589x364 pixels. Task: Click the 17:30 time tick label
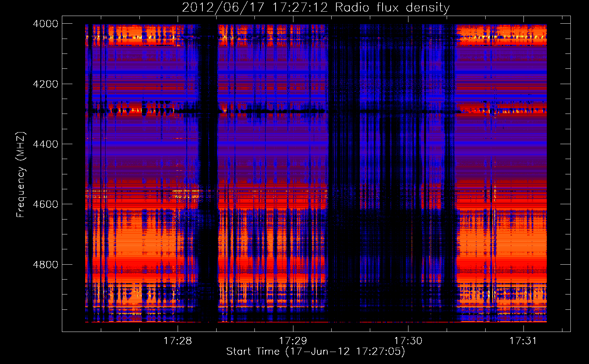click(x=408, y=341)
